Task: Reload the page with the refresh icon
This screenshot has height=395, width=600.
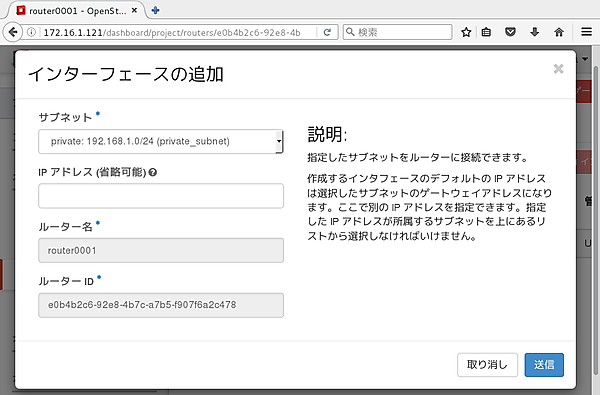Action: tap(327, 32)
